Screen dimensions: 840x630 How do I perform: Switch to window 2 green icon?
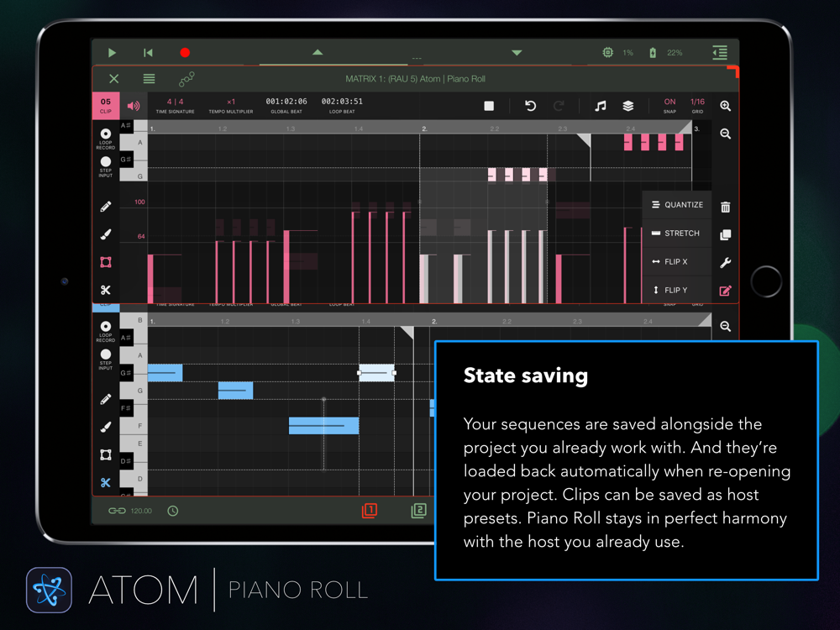tap(419, 511)
